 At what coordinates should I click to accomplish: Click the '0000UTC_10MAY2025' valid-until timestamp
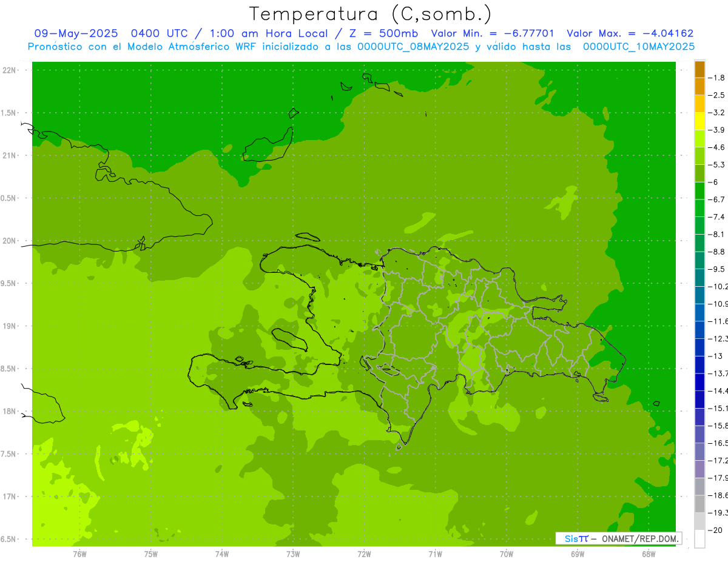pyautogui.click(x=639, y=46)
